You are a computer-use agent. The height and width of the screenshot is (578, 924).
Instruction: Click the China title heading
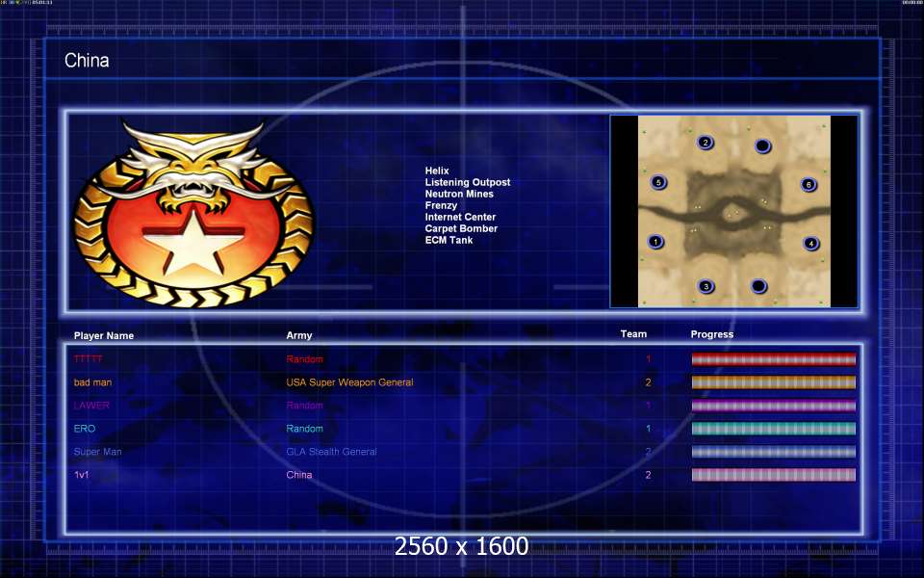[x=87, y=60]
